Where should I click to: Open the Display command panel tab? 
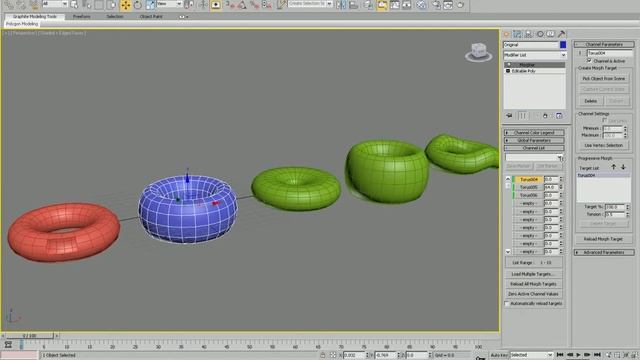click(551, 34)
